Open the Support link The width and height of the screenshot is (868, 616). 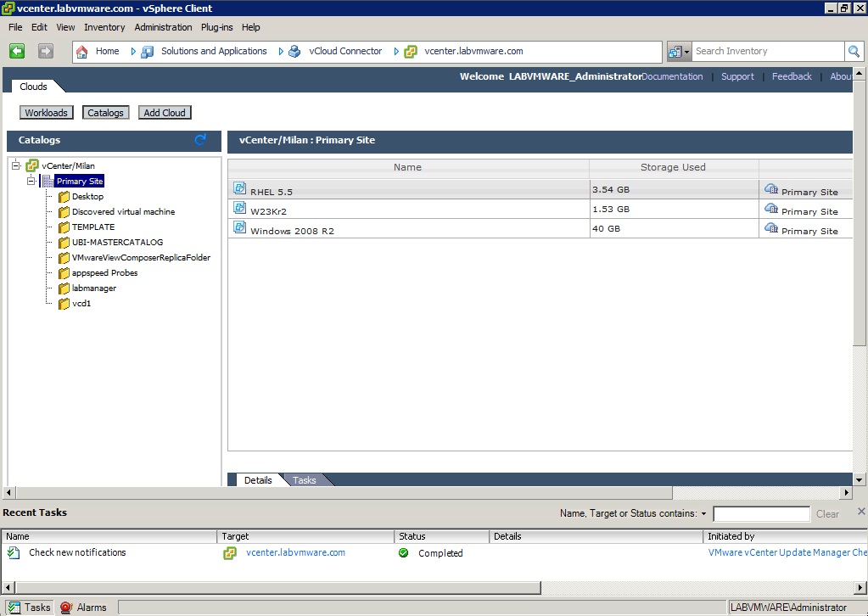pos(737,76)
